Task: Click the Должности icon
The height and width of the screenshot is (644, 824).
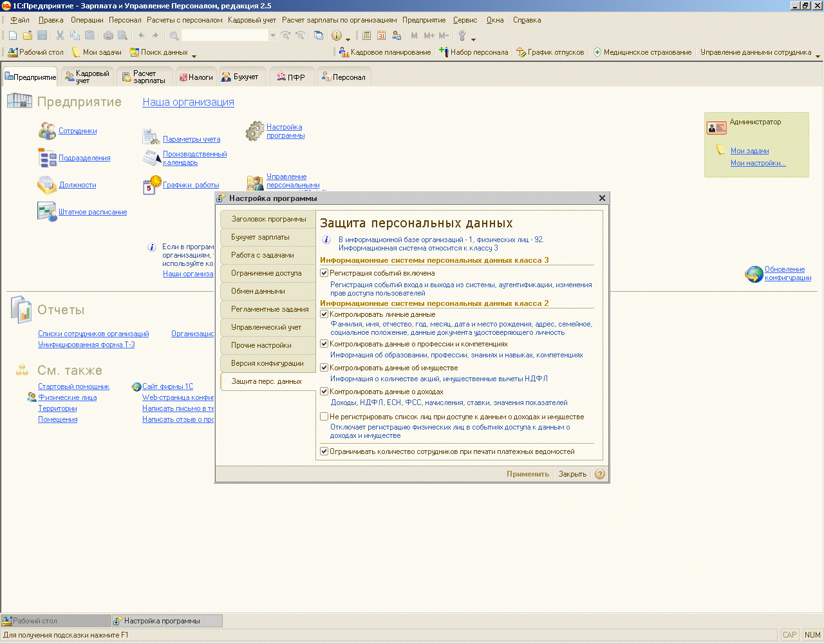Action: 47,185
